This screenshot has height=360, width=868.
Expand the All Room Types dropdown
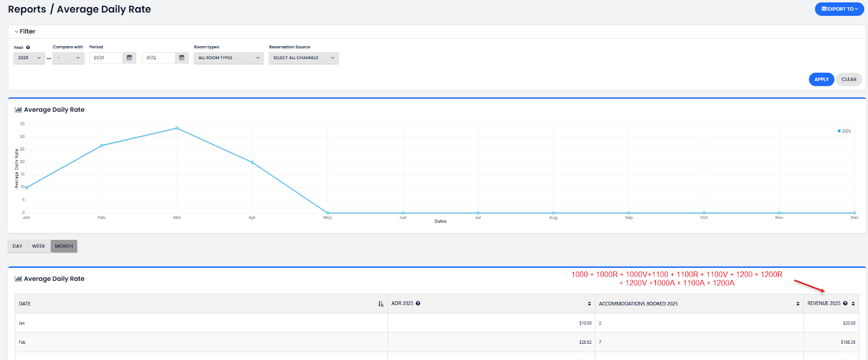click(228, 58)
